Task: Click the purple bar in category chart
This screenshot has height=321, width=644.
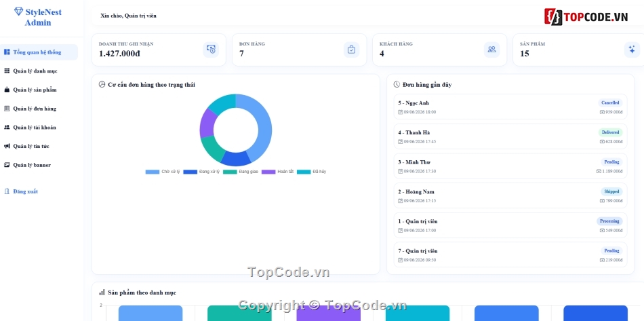Action: coord(329,313)
